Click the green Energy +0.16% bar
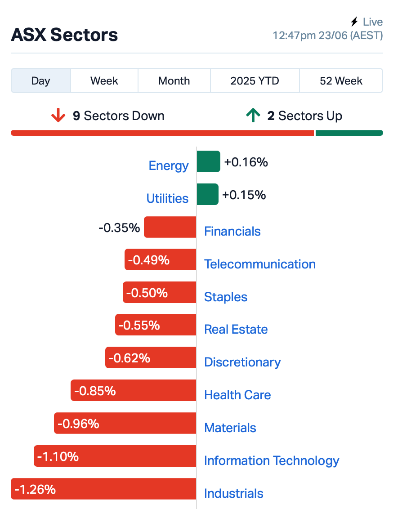The width and height of the screenshot is (420, 509). click(208, 161)
